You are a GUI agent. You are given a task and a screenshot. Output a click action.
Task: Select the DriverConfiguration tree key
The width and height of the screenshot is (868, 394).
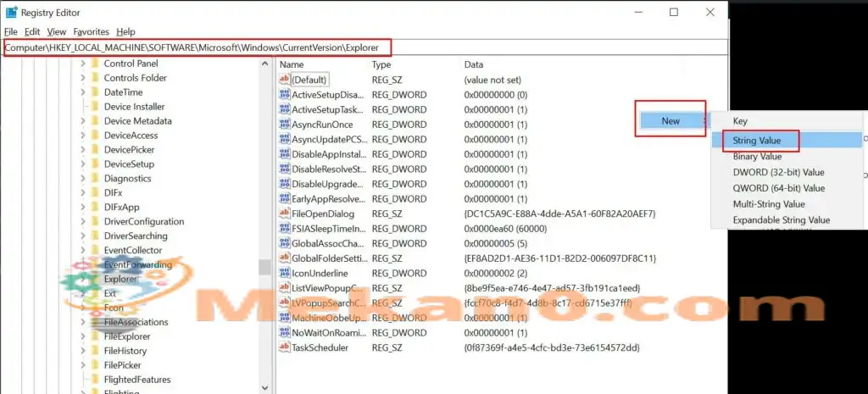[x=144, y=221]
